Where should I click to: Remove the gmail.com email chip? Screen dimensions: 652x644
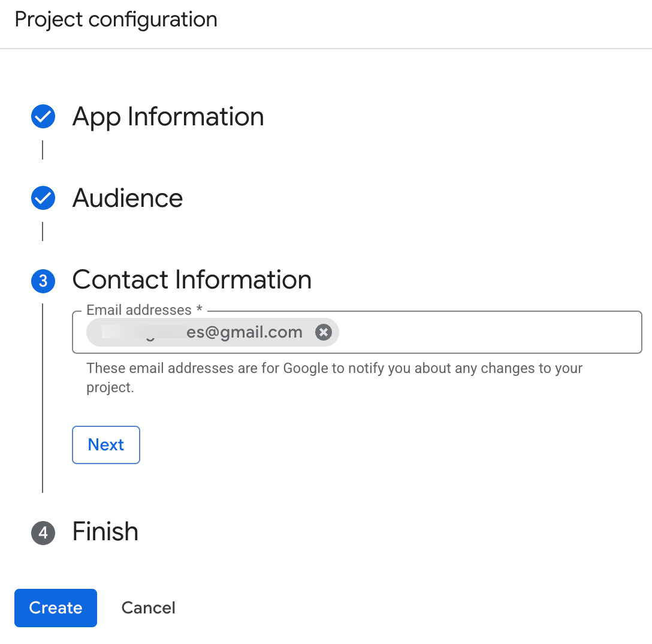[x=324, y=332]
